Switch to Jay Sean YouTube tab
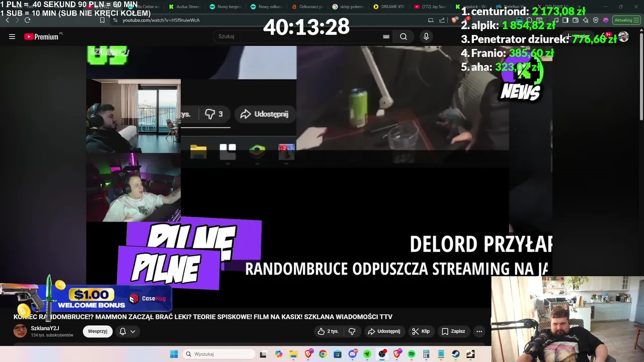 click(430, 7)
